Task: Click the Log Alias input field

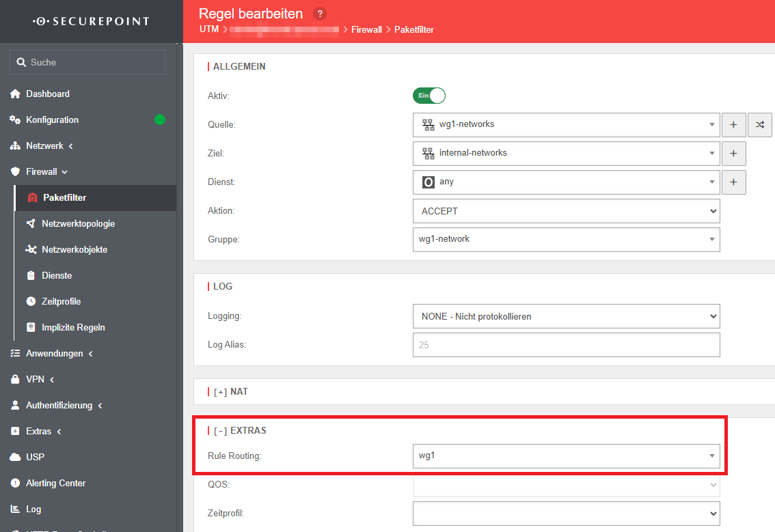Action: tap(566, 345)
